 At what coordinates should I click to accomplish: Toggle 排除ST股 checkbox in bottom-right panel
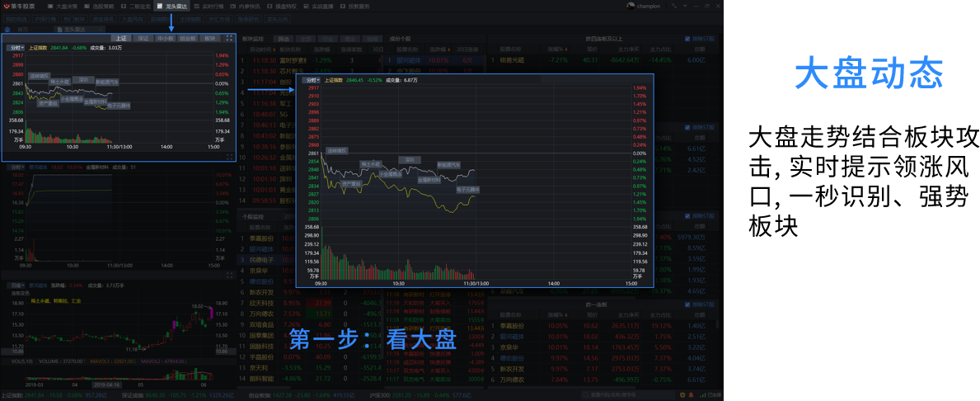point(688,304)
